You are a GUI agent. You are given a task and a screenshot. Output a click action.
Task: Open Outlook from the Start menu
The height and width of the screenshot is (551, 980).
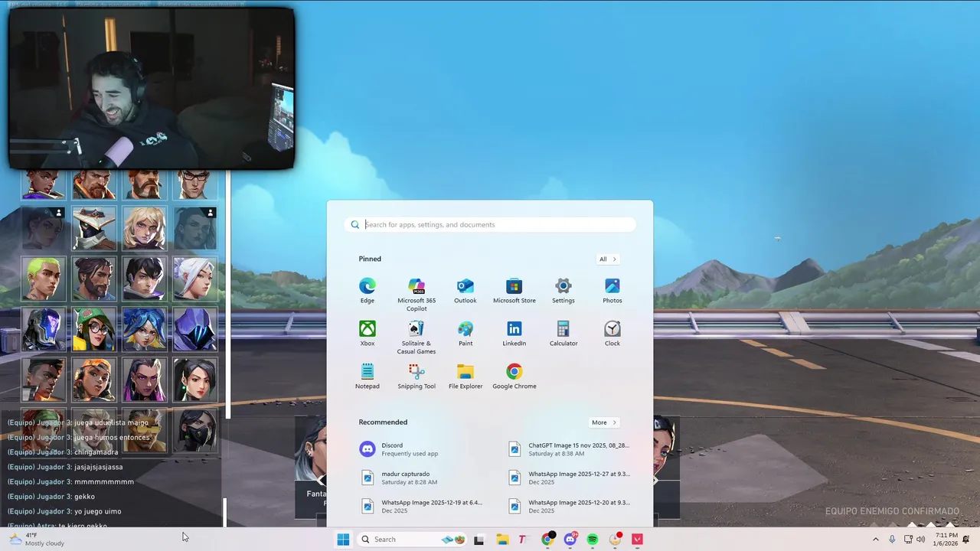point(465,290)
